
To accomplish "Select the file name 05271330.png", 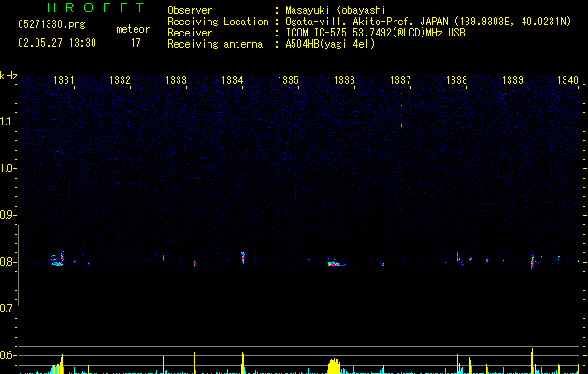I will tap(51, 24).
